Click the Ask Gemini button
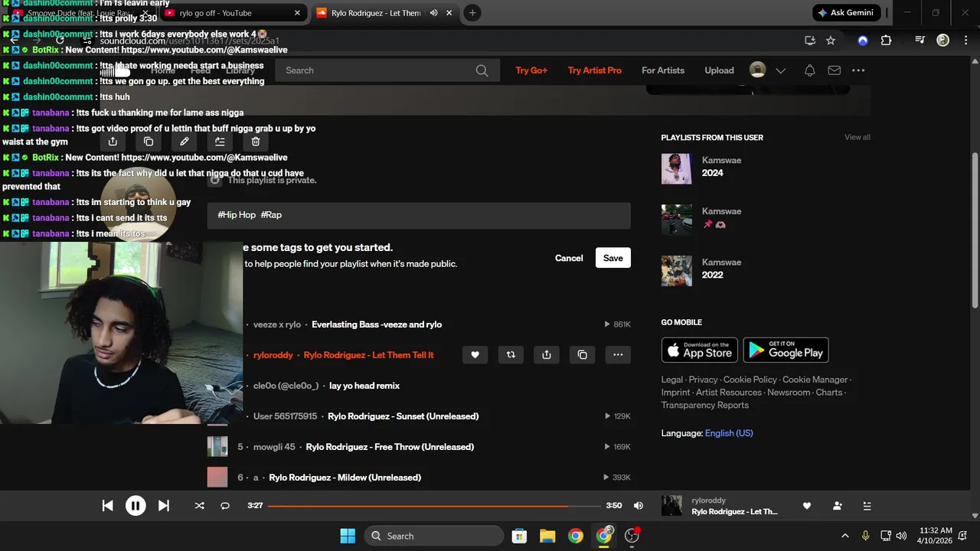The image size is (980, 551). pyautogui.click(x=846, y=13)
